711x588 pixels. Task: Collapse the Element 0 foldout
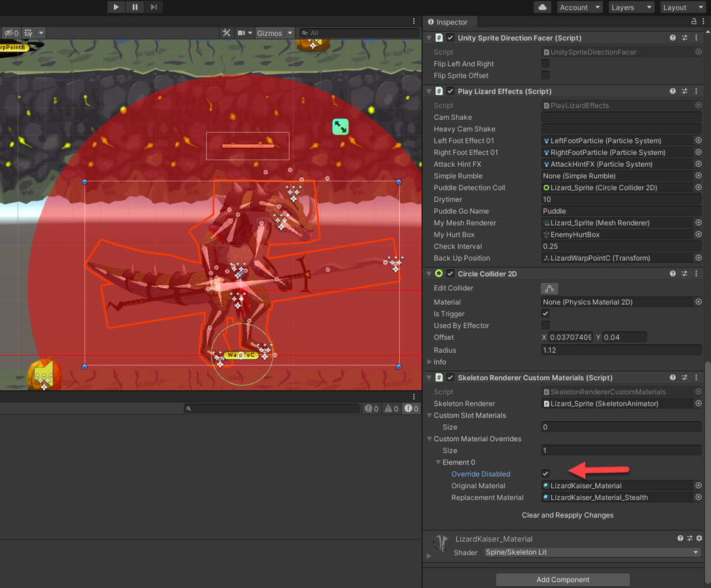pos(438,462)
